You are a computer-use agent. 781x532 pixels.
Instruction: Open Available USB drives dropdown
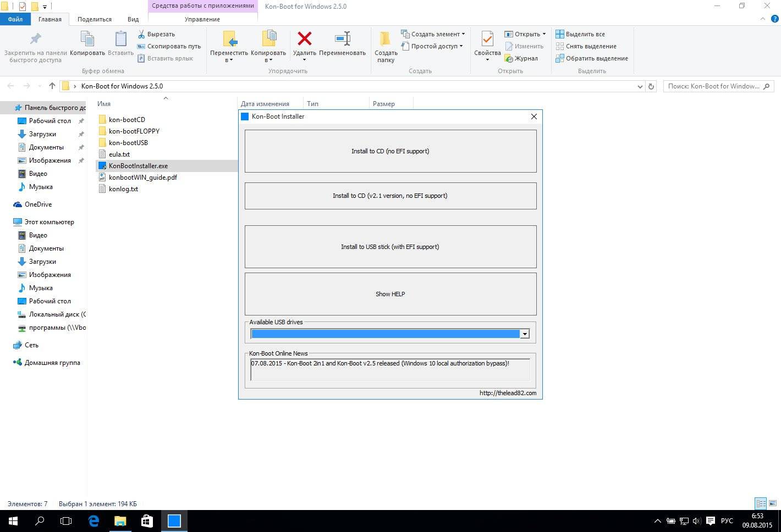[x=525, y=334]
